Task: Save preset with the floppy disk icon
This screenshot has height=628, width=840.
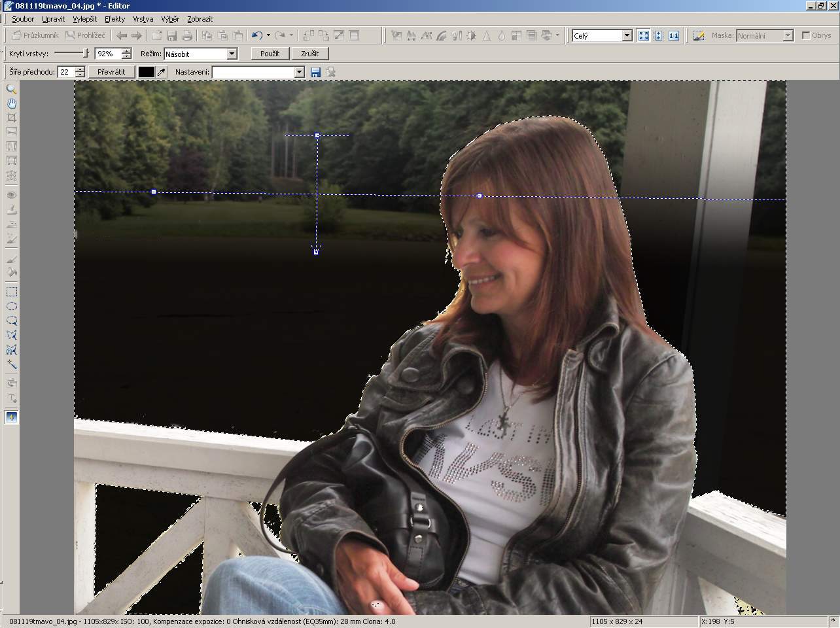Action: 315,72
